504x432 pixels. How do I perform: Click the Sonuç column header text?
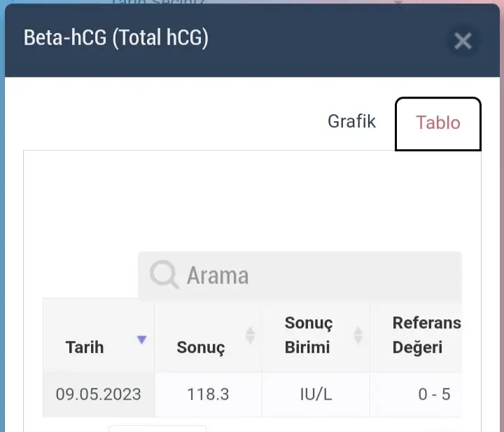(200, 348)
